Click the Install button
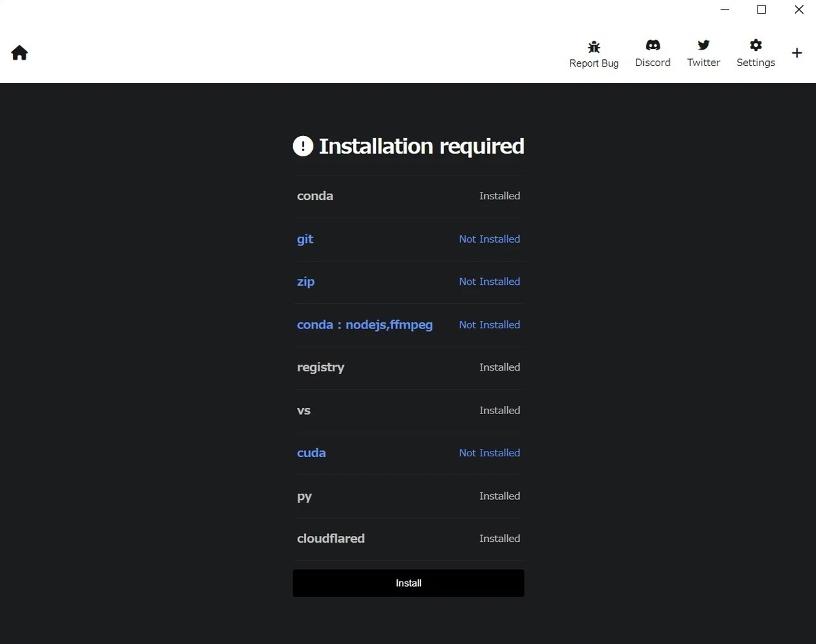 pos(409,583)
